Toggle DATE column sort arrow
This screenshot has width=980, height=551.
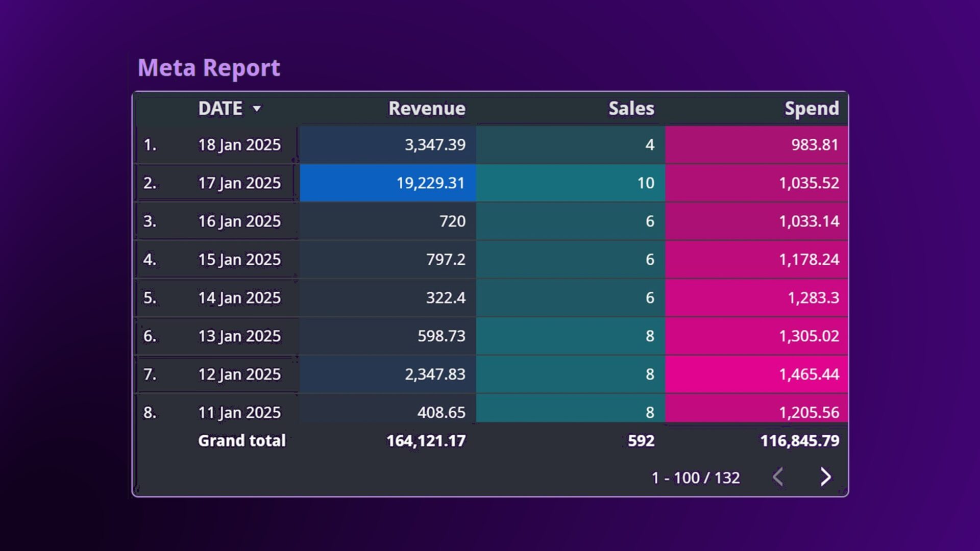[257, 108]
